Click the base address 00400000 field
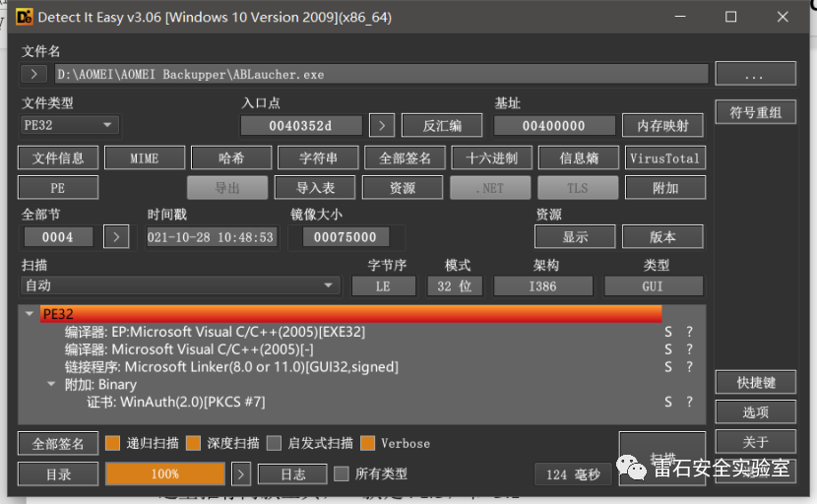817x504 pixels. [554, 126]
